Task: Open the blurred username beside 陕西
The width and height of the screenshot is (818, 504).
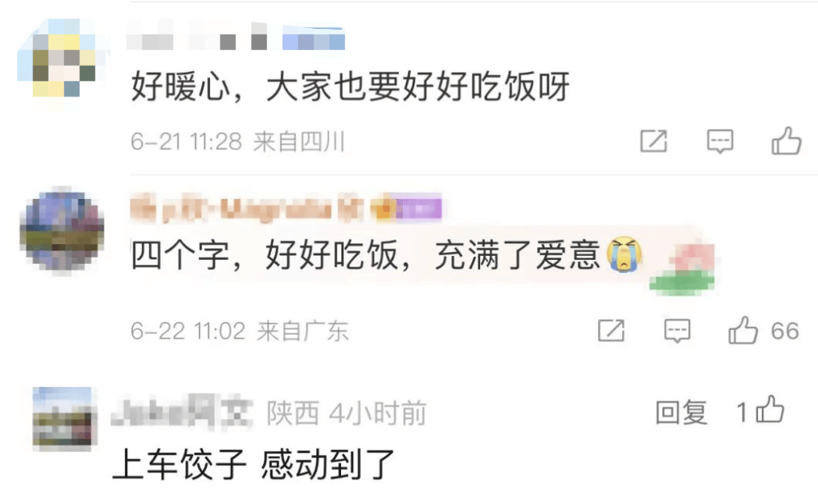Action: [x=183, y=412]
